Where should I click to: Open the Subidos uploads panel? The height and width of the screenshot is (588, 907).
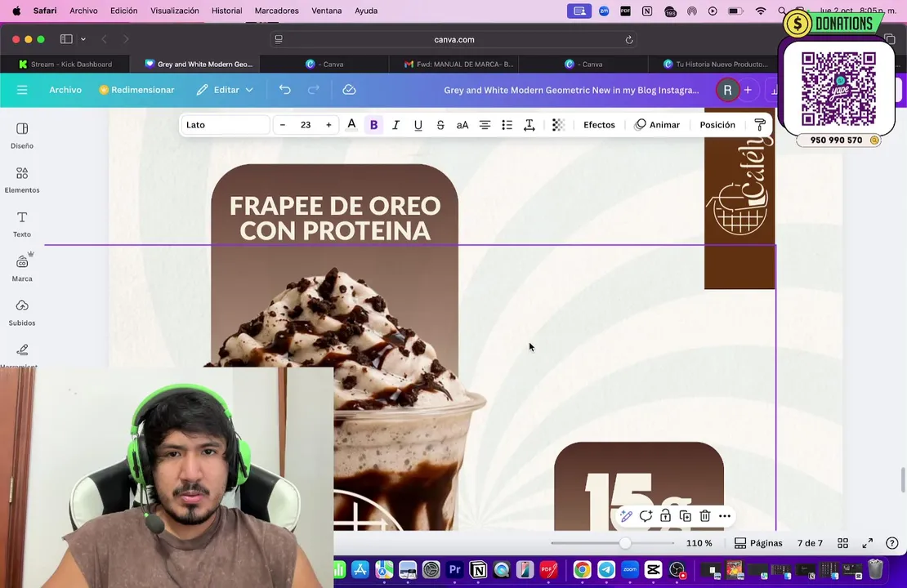coord(22,312)
